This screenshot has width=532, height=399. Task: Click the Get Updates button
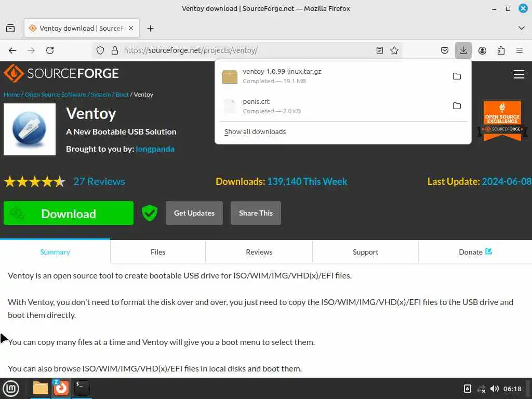coord(194,213)
